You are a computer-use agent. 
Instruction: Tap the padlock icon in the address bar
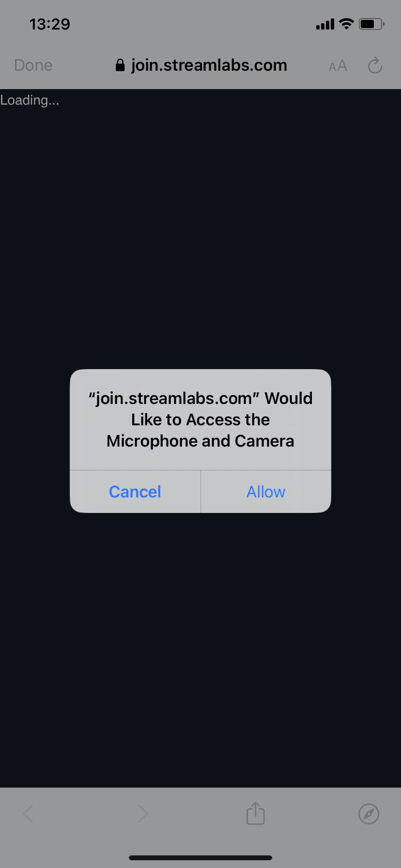pos(120,65)
